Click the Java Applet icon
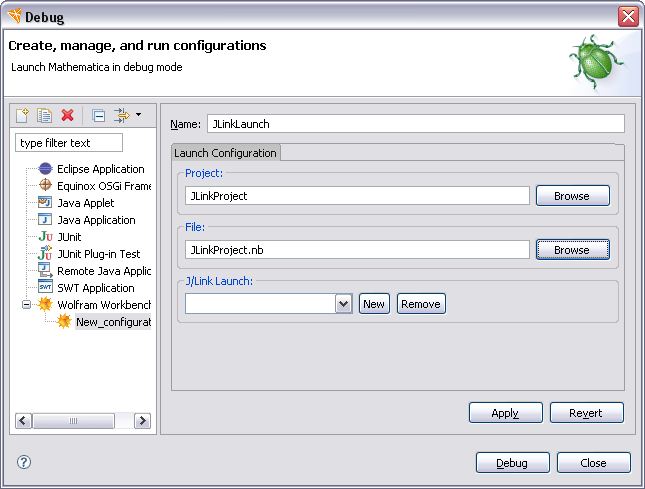 (x=45, y=202)
